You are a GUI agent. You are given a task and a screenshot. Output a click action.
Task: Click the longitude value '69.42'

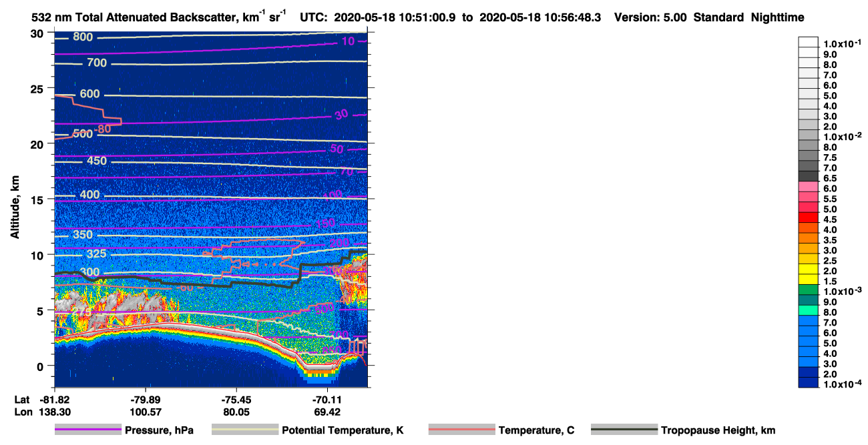(x=327, y=412)
